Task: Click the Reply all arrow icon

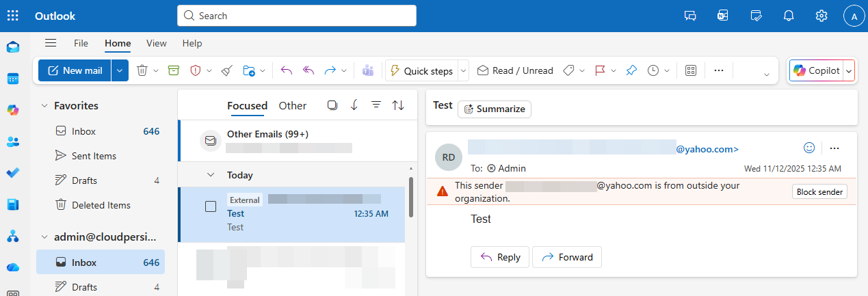Action: click(x=308, y=70)
